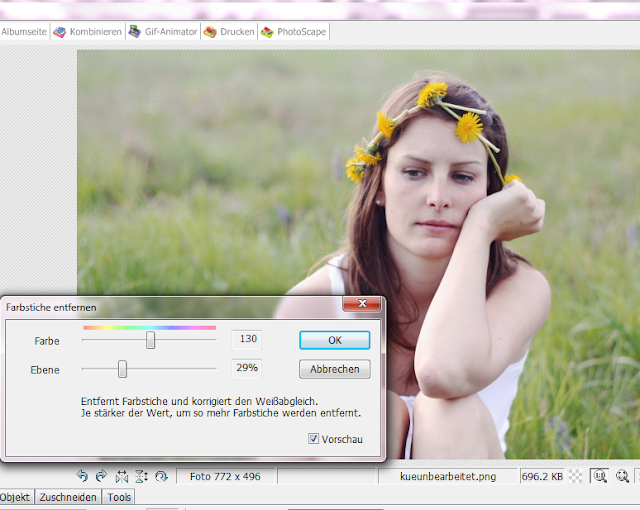The height and width of the screenshot is (510, 640).
Task: Click the Farbe slider handle
Action: pyautogui.click(x=151, y=340)
